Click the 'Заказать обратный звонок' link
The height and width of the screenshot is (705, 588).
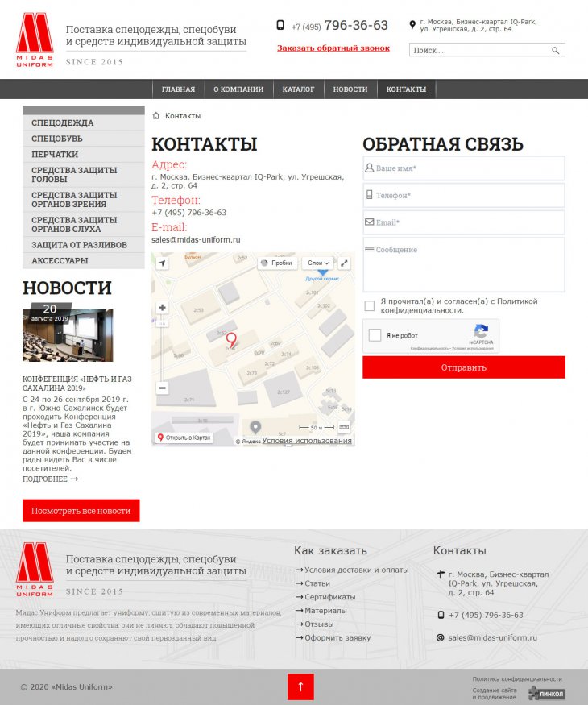(x=333, y=48)
